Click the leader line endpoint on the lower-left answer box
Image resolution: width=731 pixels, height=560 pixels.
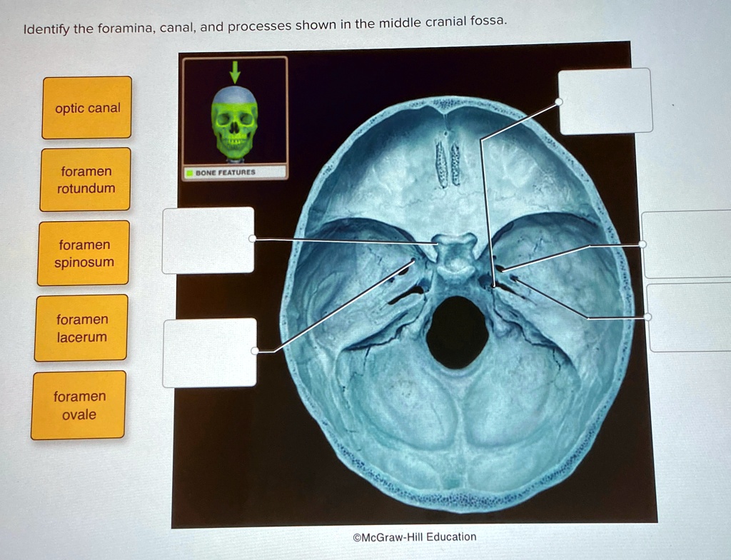pyautogui.click(x=254, y=350)
